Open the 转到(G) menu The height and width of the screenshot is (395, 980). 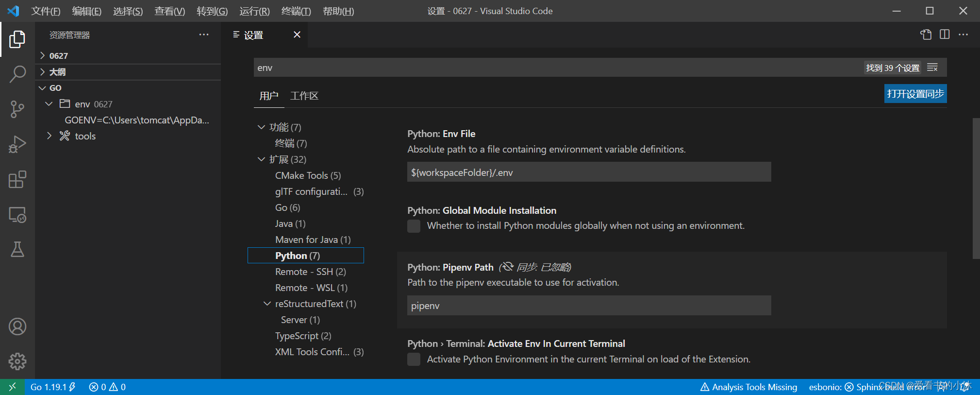(x=212, y=11)
